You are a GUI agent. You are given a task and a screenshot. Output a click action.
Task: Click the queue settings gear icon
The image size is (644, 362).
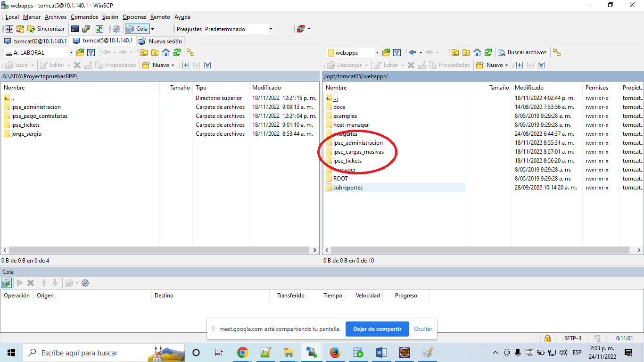click(85, 283)
